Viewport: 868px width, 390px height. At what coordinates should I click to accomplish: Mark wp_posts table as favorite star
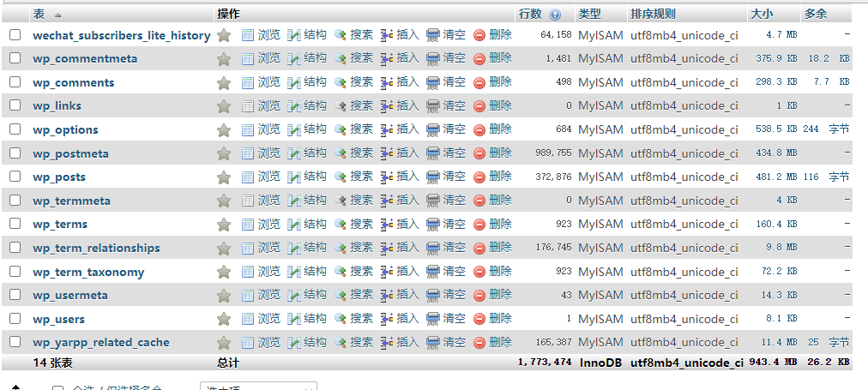tap(224, 177)
